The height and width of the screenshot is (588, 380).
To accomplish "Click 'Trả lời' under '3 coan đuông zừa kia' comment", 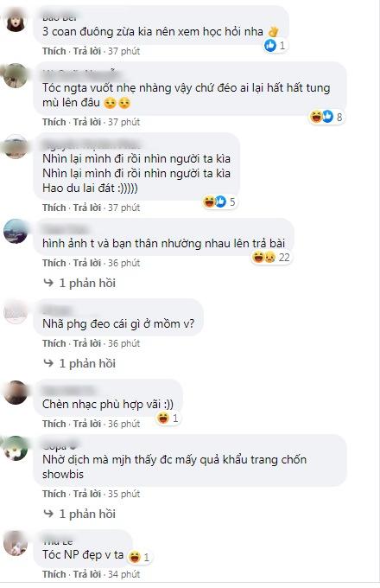I will tap(87, 51).
